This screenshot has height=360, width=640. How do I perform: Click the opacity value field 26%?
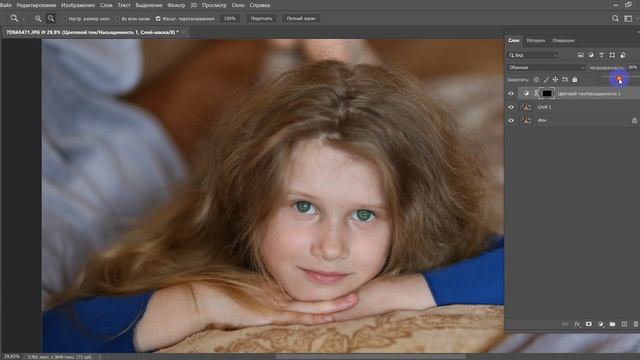pos(633,67)
